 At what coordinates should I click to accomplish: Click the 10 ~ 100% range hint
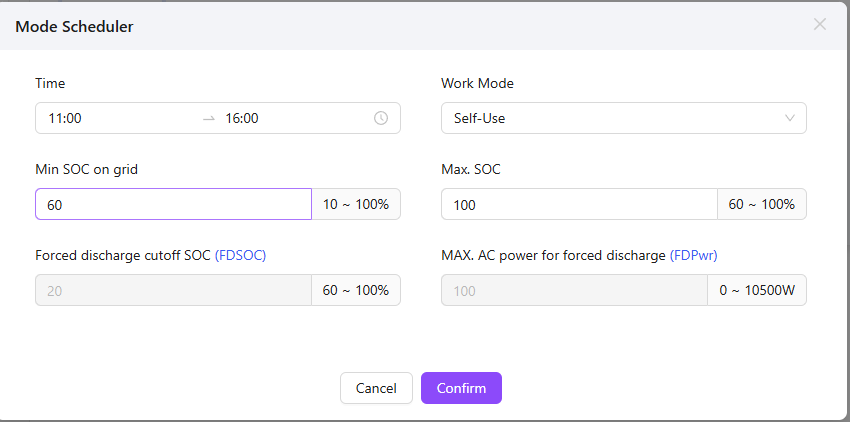pyautogui.click(x=356, y=204)
